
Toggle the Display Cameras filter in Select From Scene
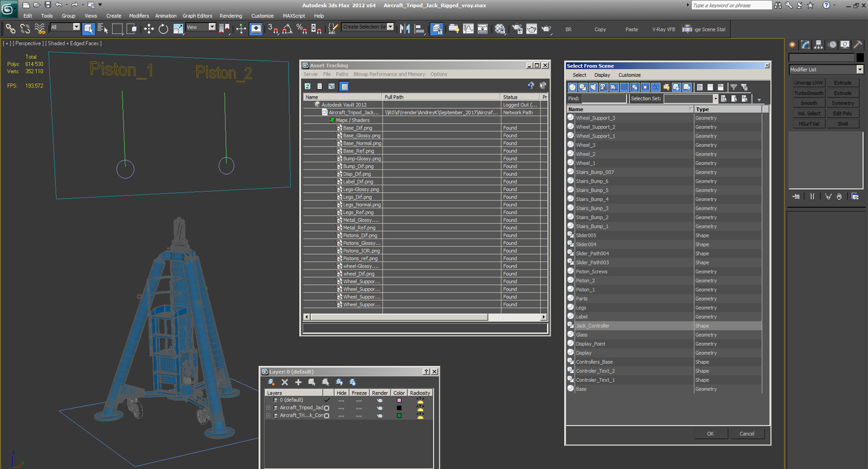pyautogui.click(x=603, y=87)
